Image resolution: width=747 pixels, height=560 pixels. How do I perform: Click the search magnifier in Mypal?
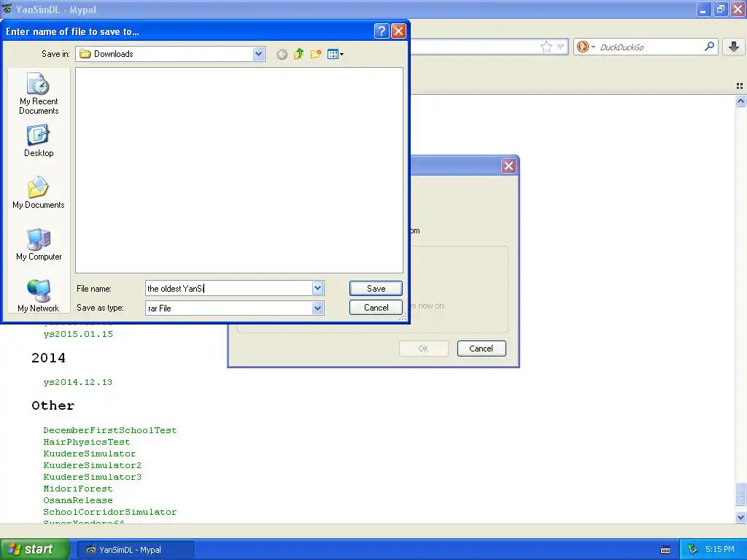tap(709, 47)
